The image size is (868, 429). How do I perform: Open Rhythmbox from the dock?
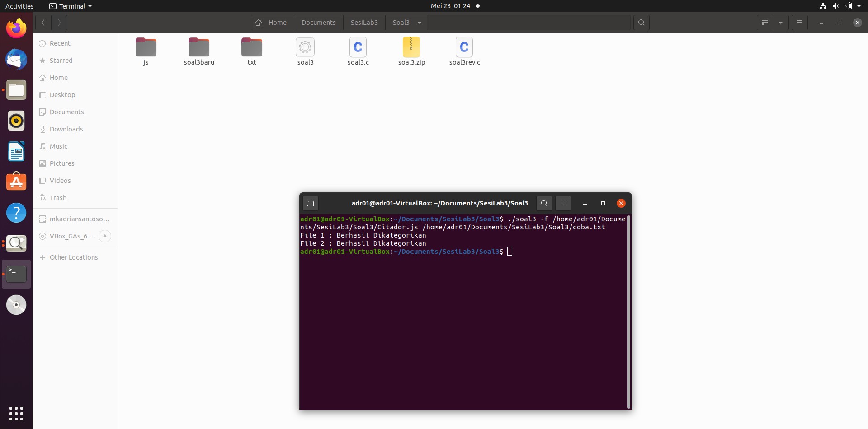pyautogui.click(x=16, y=121)
